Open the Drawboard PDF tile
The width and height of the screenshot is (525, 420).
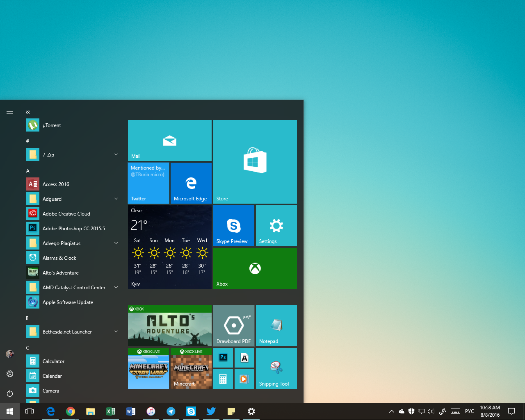[x=234, y=326]
